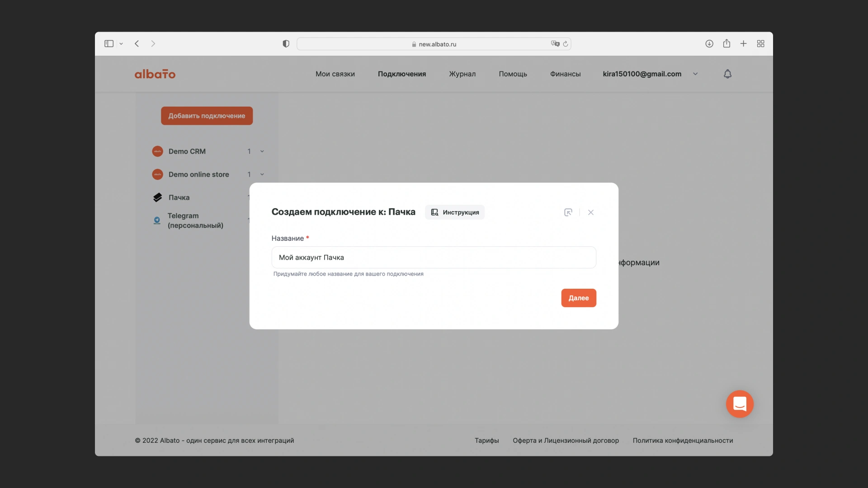This screenshot has width=868, height=488.
Task: Click the privacy shield icon
Action: [286, 44]
